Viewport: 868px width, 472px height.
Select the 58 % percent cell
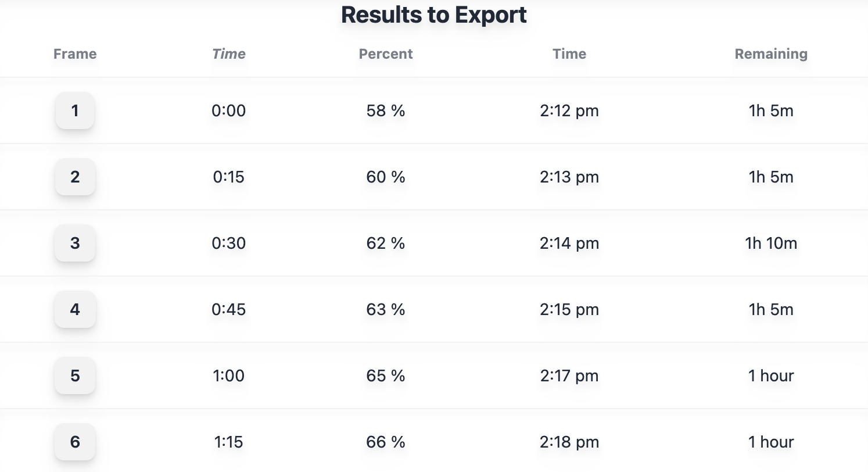click(386, 110)
